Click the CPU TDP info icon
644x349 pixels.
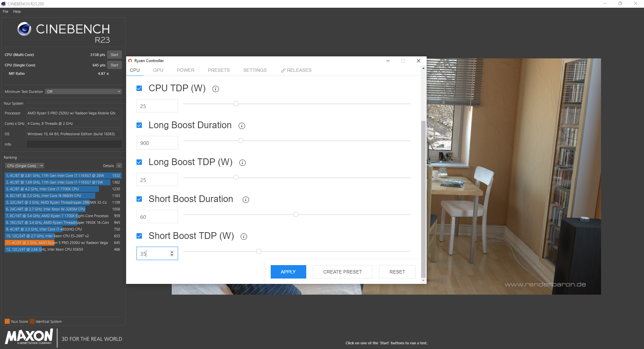[x=216, y=89]
